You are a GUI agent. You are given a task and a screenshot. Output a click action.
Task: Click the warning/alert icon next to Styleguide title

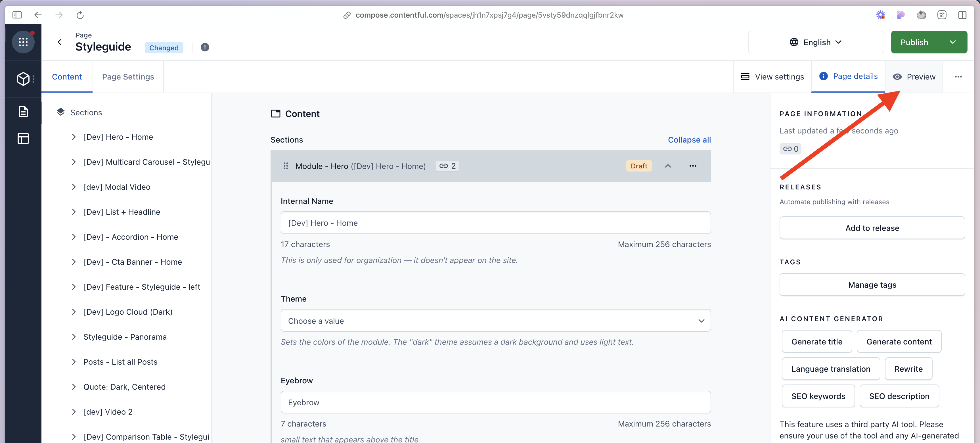pos(204,47)
